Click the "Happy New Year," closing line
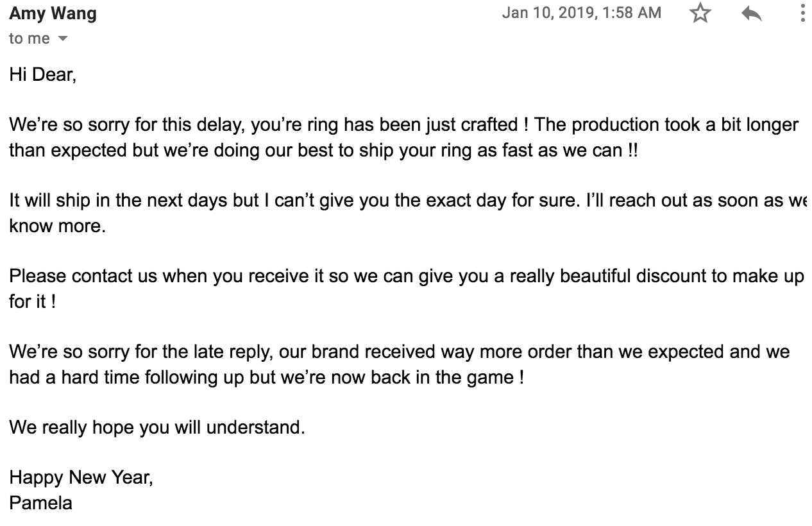 tap(81, 477)
